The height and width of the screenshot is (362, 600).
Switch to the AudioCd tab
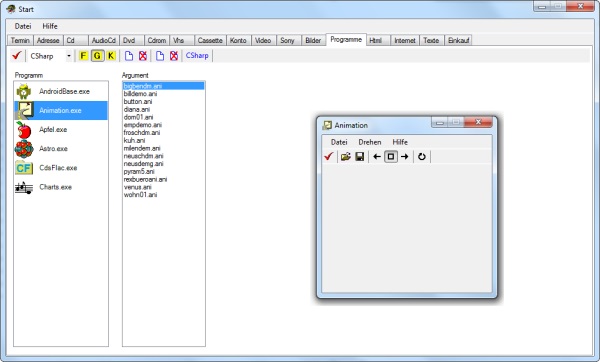coord(104,41)
